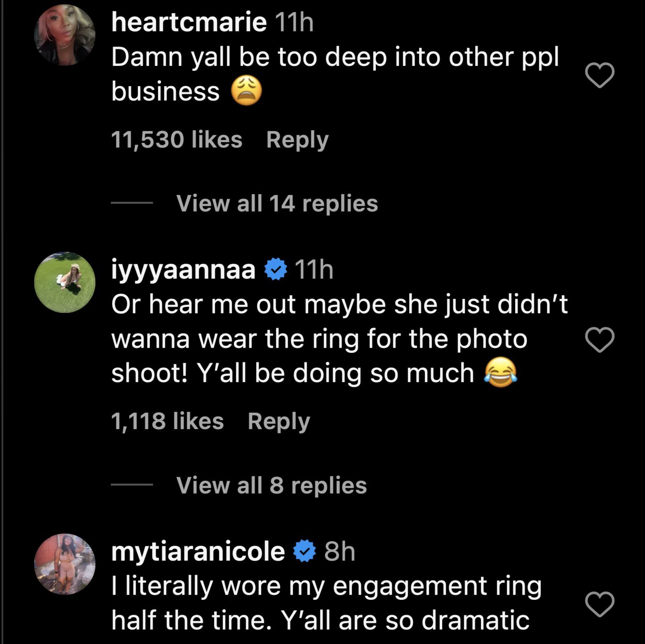Expand View all 14 replies
The image size is (645, 644).
tap(277, 203)
